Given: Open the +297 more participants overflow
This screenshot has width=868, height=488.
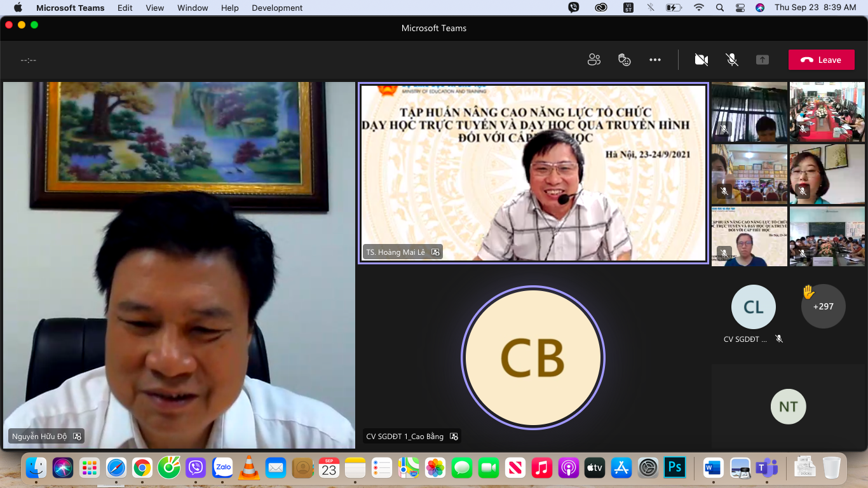Looking at the screenshot, I should [823, 306].
